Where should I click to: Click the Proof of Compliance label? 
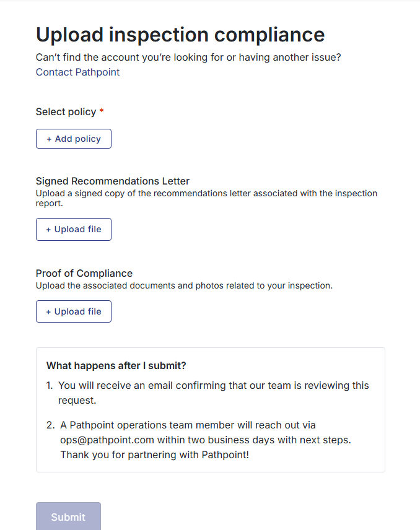coord(84,273)
